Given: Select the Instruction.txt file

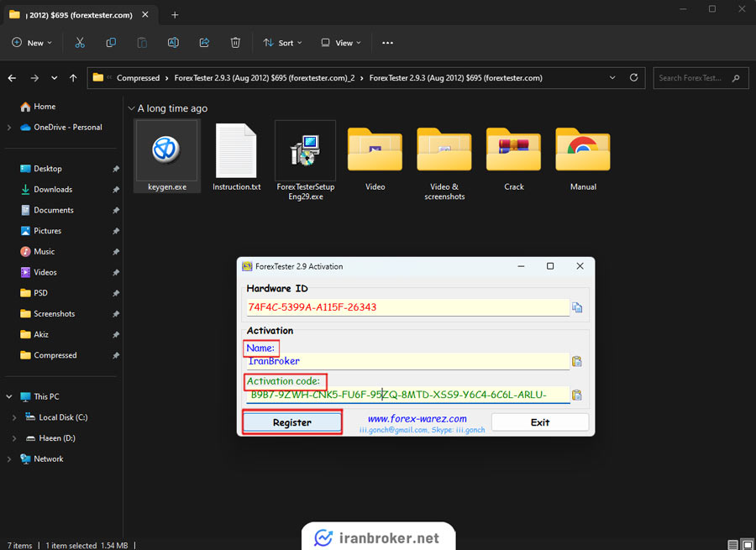Looking at the screenshot, I should click(x=236, y=156).
